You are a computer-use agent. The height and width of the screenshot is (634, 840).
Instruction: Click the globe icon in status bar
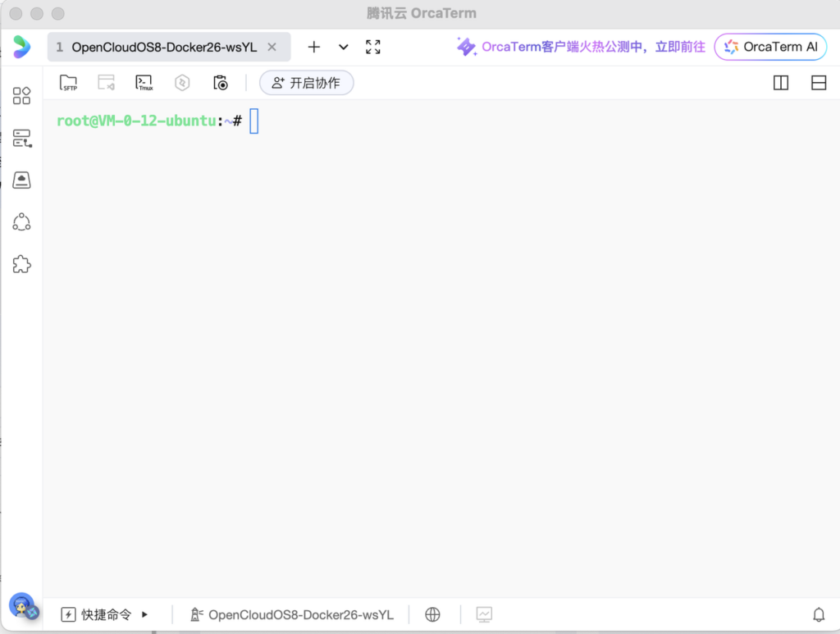tap(433, 614)
